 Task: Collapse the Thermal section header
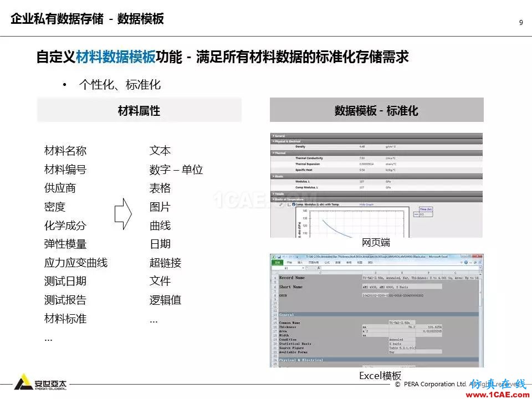click(376, 153)
